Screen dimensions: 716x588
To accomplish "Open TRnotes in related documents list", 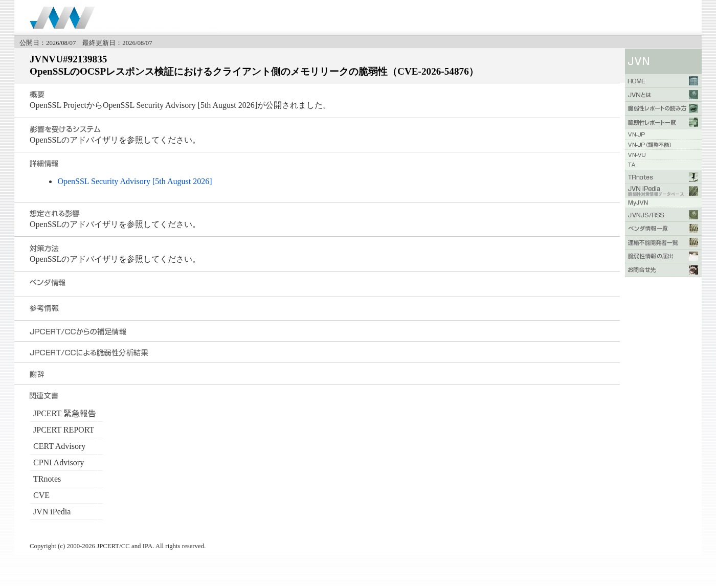I will pyautogui.click(x=47, y=479).
